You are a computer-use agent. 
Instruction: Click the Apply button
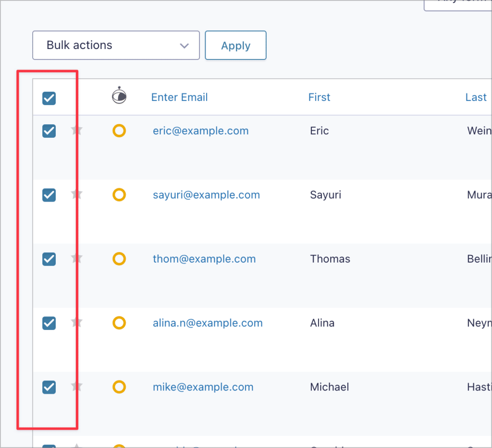click(235, 45)
